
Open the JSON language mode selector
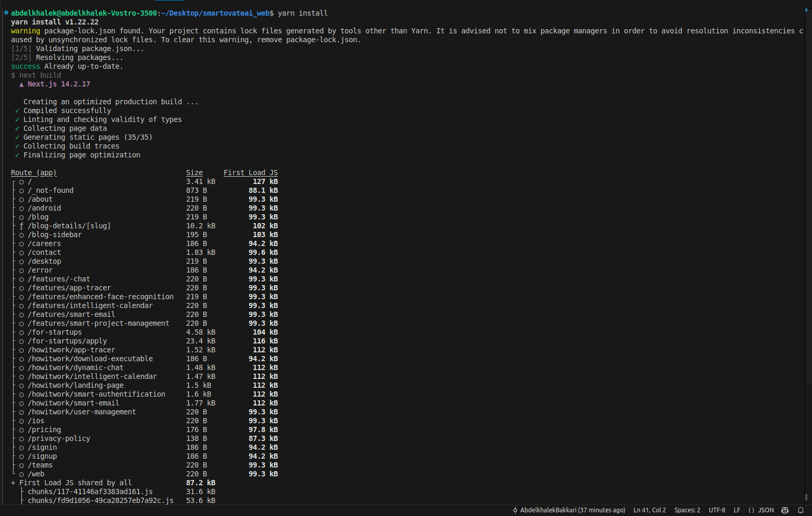tap(761, 510)
